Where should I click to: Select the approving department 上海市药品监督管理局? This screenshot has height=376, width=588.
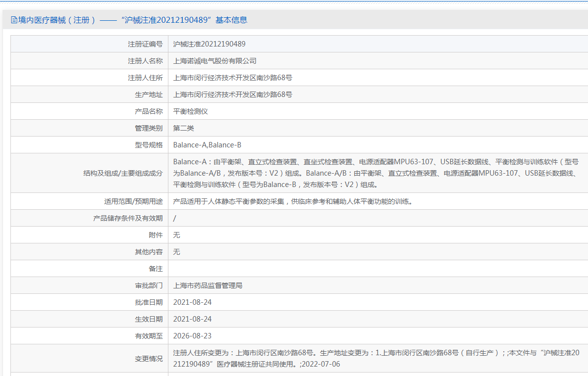208,285
